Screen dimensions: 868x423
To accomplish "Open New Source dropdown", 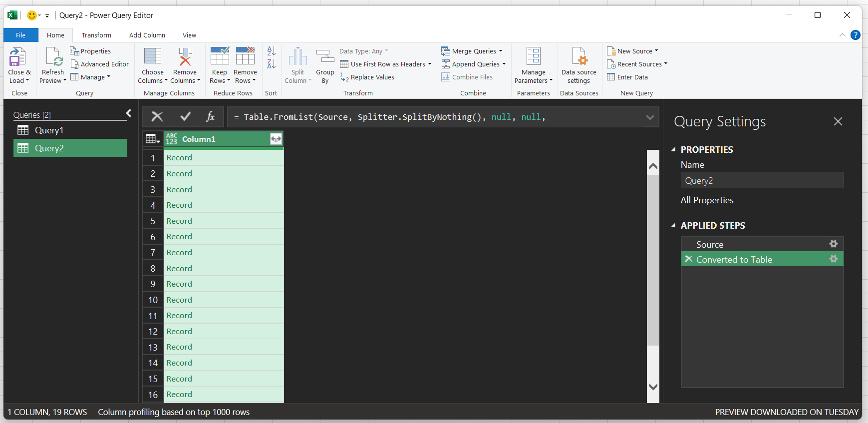I will [x=632, y=51].
